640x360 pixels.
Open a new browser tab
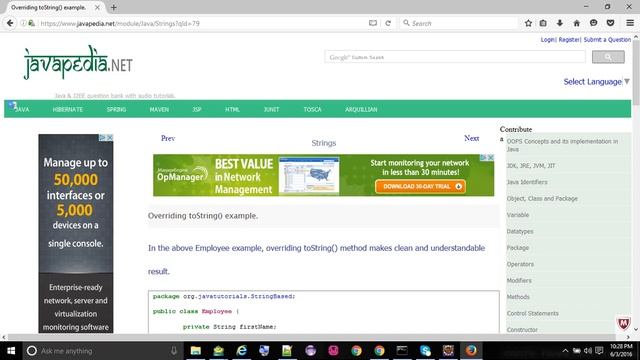click(x=113, y=7)
